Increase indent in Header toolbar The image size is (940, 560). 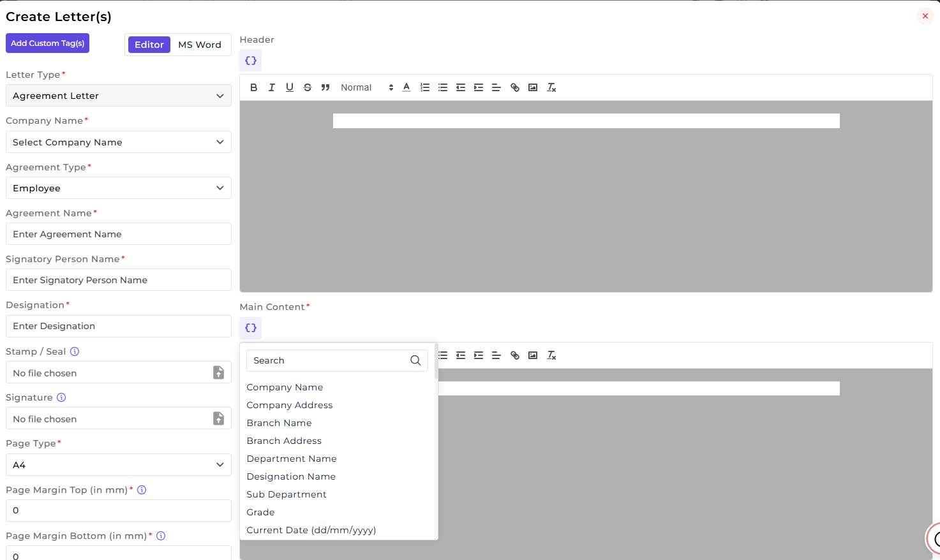tap(479, 87)
